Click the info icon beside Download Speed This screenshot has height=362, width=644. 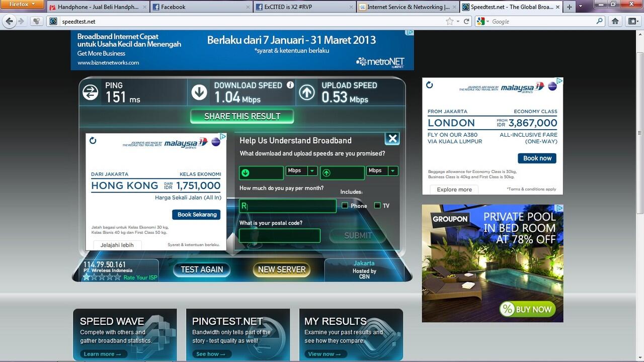point(290,85)
